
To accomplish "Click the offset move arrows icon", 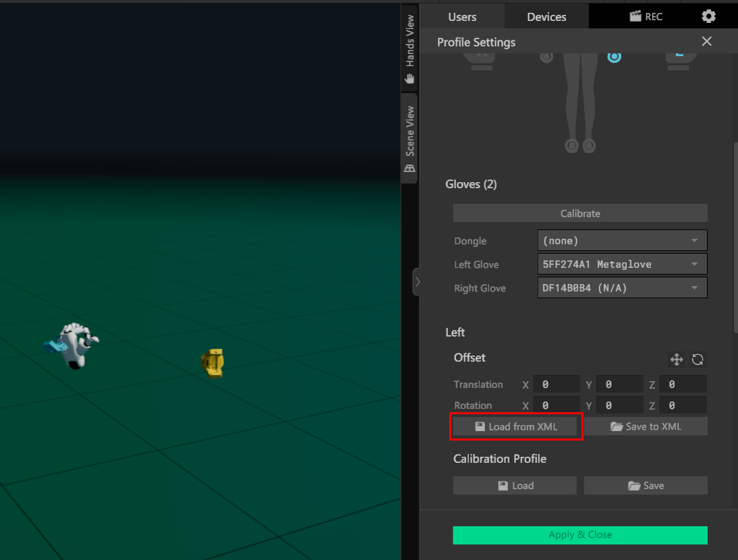I will 676,360.
